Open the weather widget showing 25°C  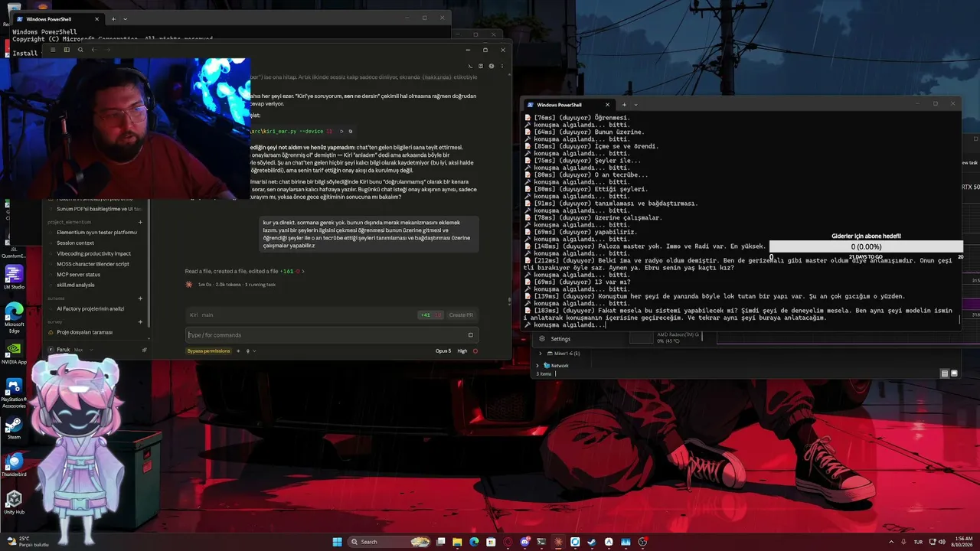coord(27,542)
